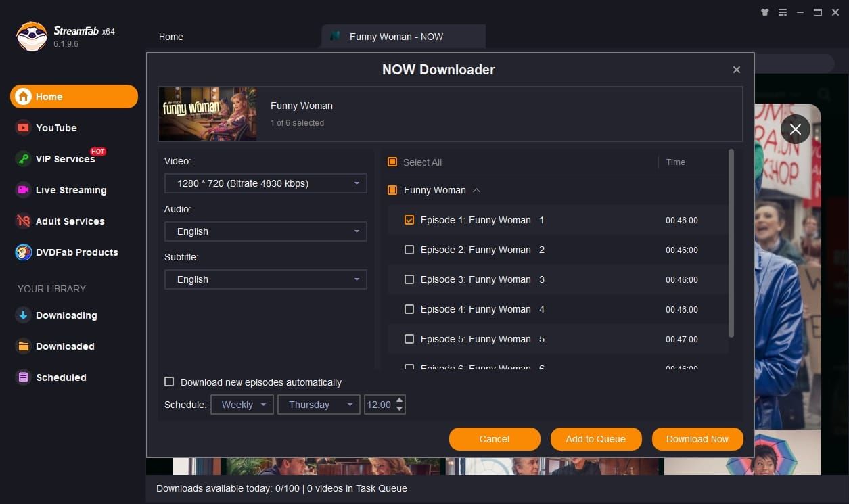This screenshot has height=504, width=849.
Task: Uncheck Episode 1: Funny Woman
Action: pos(409,220)
